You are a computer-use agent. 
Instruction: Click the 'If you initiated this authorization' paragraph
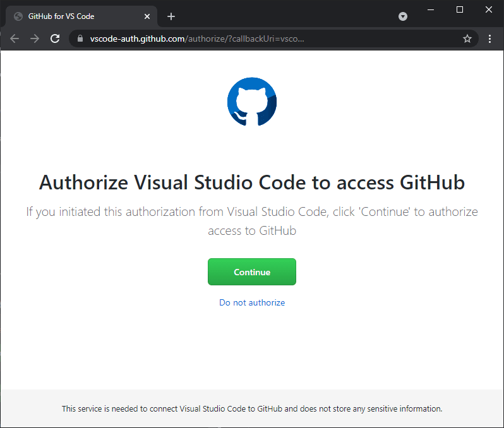tap(251, 221)
